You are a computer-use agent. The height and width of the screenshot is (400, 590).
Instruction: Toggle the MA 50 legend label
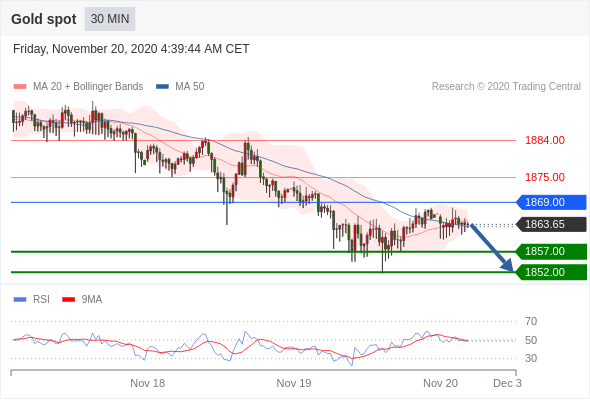190,87
